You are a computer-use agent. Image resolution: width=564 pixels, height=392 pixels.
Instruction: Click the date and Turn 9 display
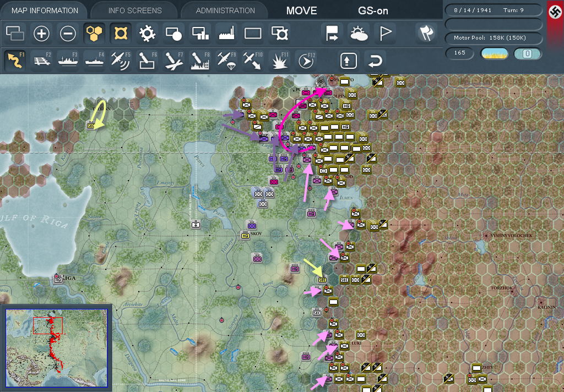pos(493,10)
